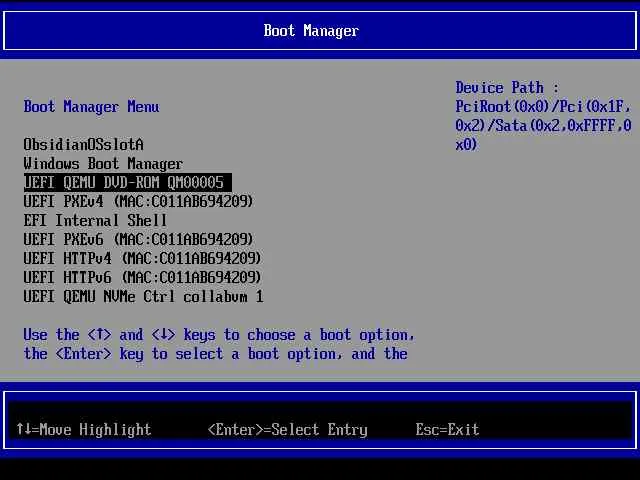The image size is (640, 480).
Task: Click the Enter=Select Entry hint
Action: pyautogui.click(x=288, y=429)
